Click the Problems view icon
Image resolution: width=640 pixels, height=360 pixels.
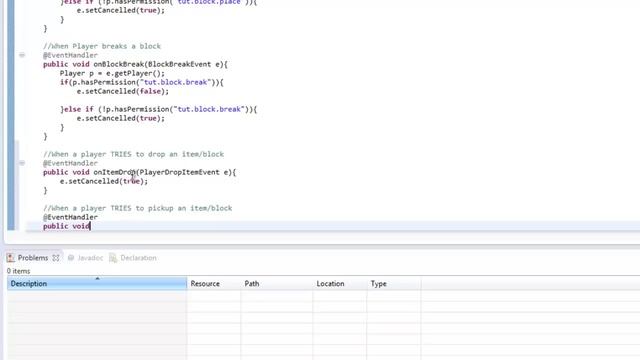pyautogui.click(x=11, y=258)
